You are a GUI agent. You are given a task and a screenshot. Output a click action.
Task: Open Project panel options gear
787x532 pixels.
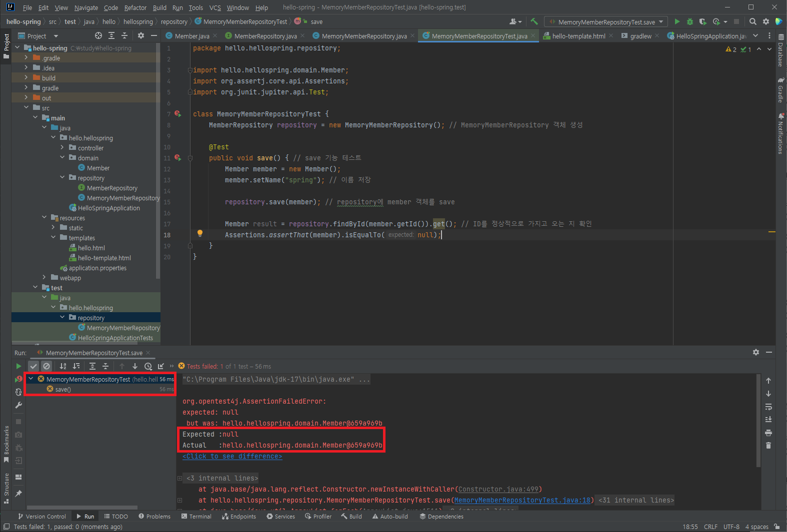coord(141,35)
